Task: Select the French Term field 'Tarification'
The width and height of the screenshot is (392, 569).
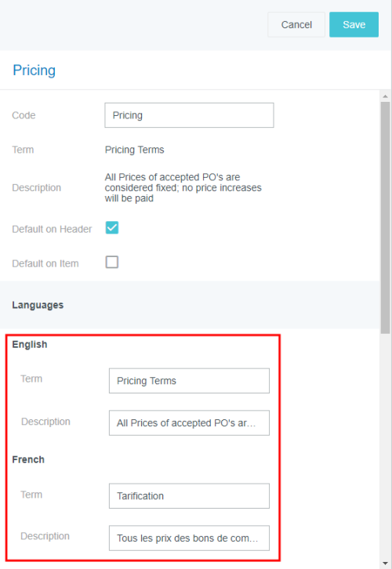Action: point(189,495)
